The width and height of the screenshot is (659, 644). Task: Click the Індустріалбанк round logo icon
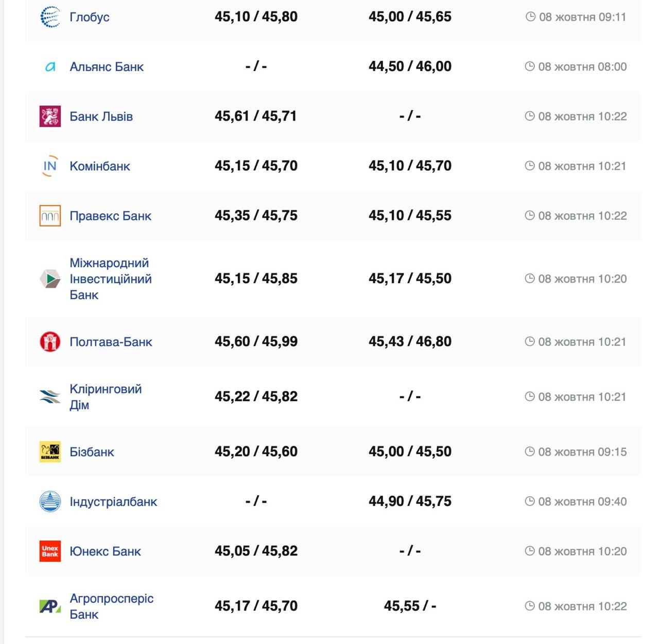point(50,501)
